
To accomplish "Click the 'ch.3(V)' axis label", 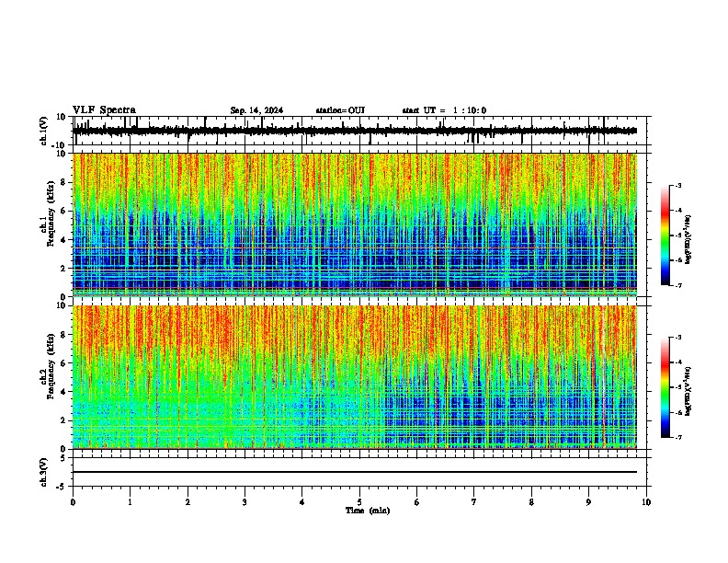I will (x=43, y=472).
